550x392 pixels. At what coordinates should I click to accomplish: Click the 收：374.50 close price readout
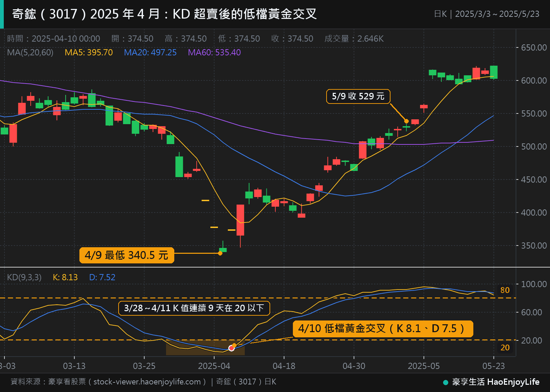tap(292, 39)
